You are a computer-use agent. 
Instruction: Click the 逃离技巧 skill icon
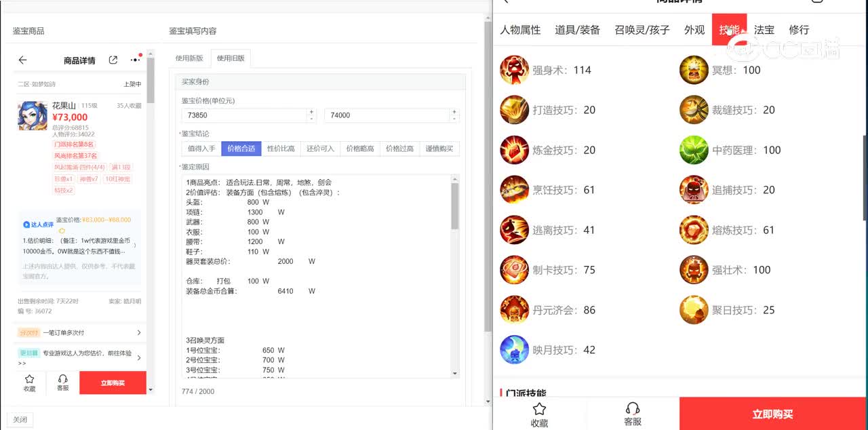(x=515, y=230)
